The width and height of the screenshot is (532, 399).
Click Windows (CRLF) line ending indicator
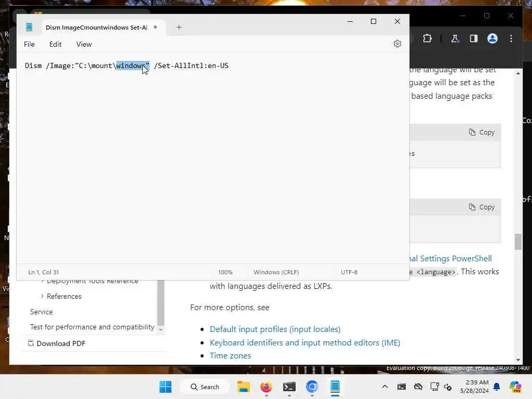click(x=276, y=272)
